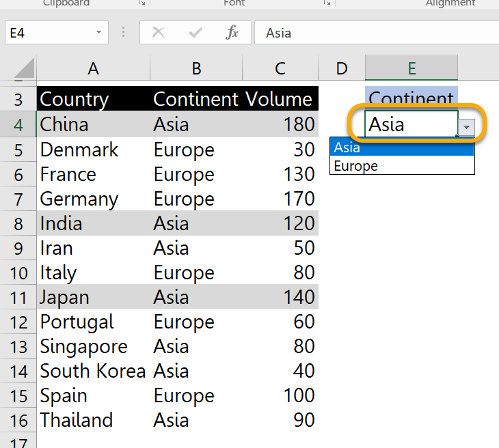This screenshot has height=448, width=499.
Task: Click the volume cell with value 60
Action: tap(280, 322)
